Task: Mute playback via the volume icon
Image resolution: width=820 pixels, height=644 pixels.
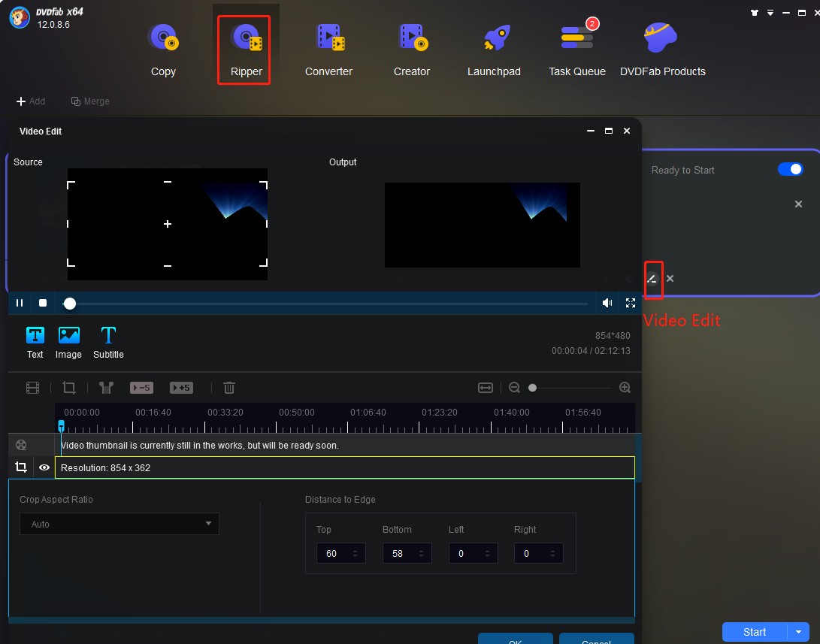Action: [607, 303]
